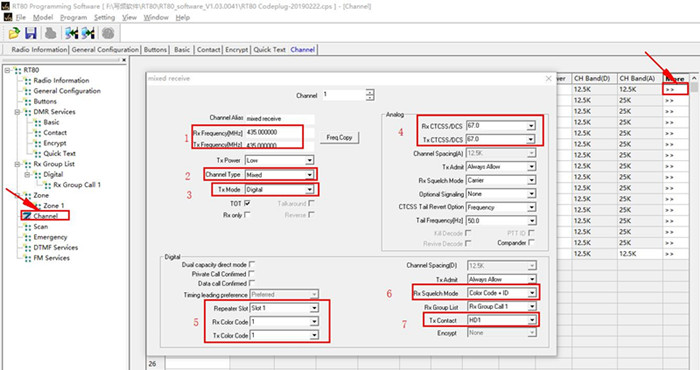700x370 pixels.
Task: Switch to the Quick Text tab
Action: (269, 50)
